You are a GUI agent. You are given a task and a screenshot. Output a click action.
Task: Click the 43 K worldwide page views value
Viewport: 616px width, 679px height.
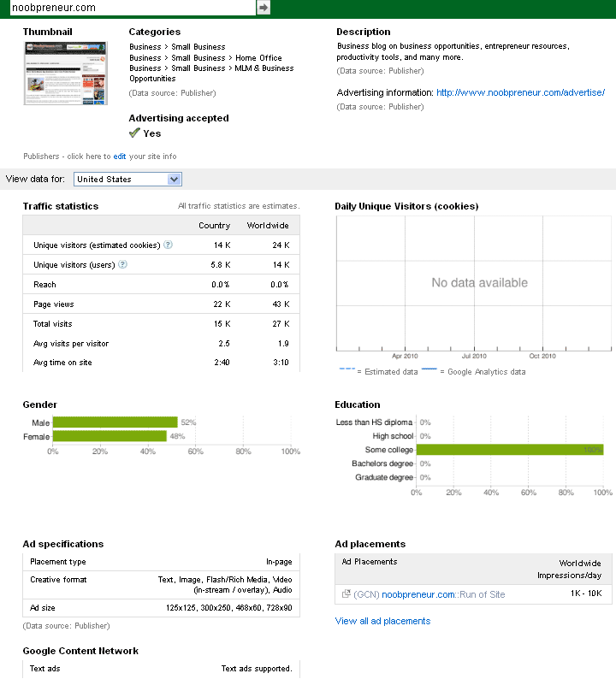281,304
